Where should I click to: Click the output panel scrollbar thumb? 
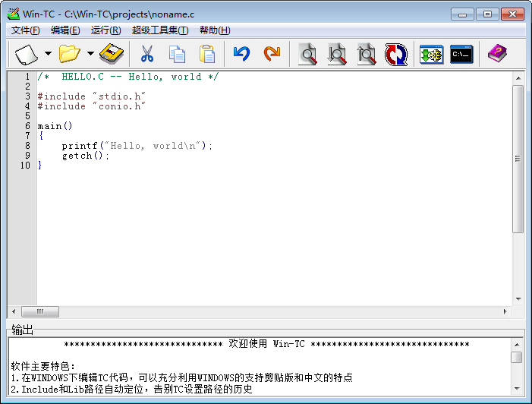(517, 357)
